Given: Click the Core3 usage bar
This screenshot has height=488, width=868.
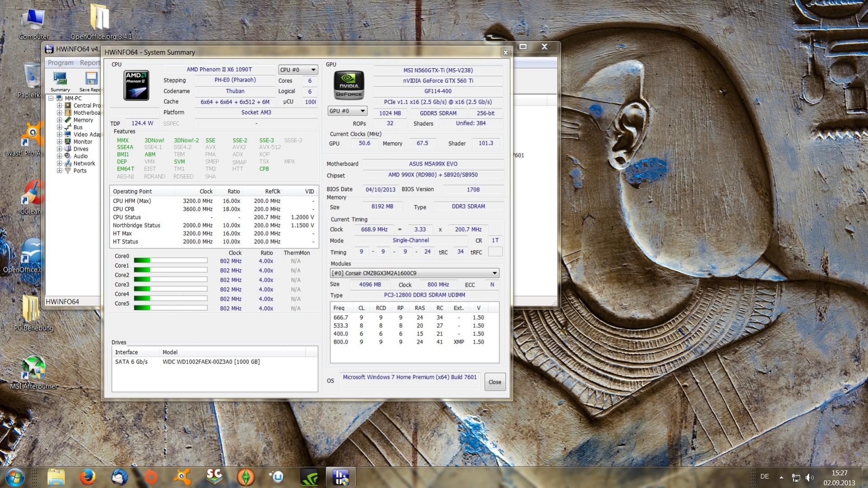Looking at the screenshot, I should [171, 289].
